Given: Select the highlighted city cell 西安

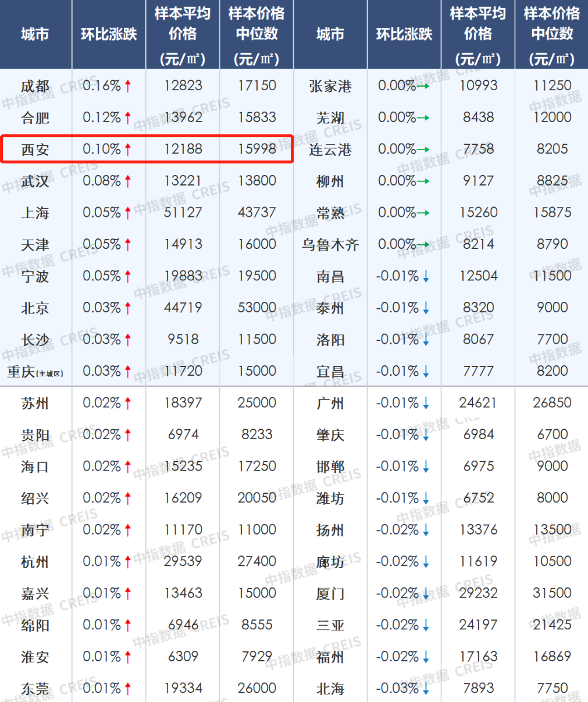Looking at the screenshot, I should click(x=35, y=149).
